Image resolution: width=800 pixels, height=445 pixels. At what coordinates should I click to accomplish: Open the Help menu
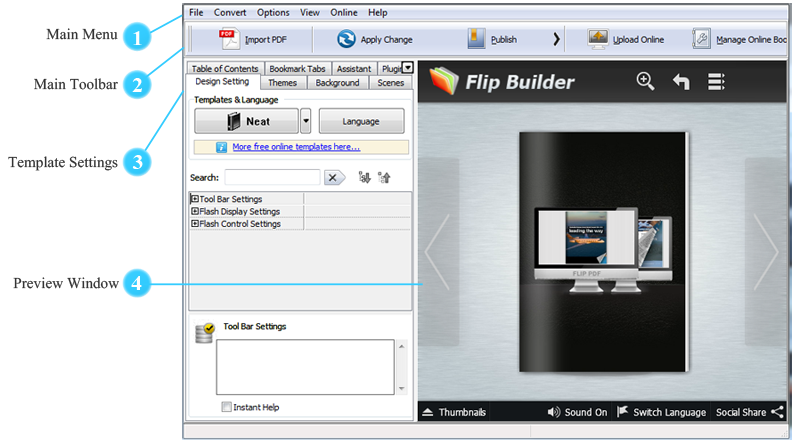[x=378, y=12]
